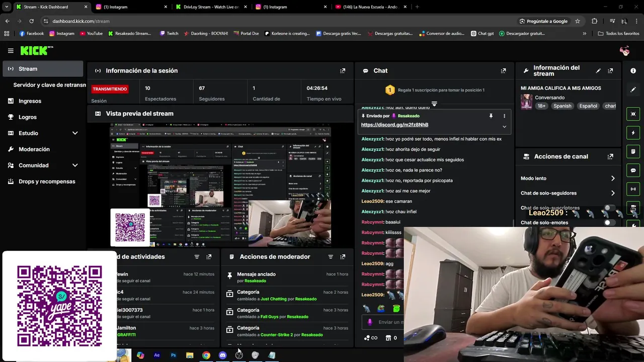
Task: Select Stream in the sidebar
Action: click(43, 69)
